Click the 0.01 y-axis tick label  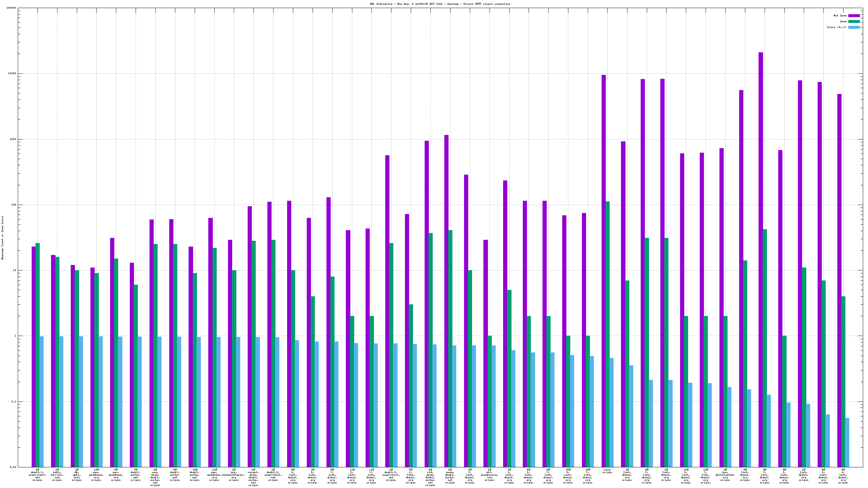(x=13, y=467)
